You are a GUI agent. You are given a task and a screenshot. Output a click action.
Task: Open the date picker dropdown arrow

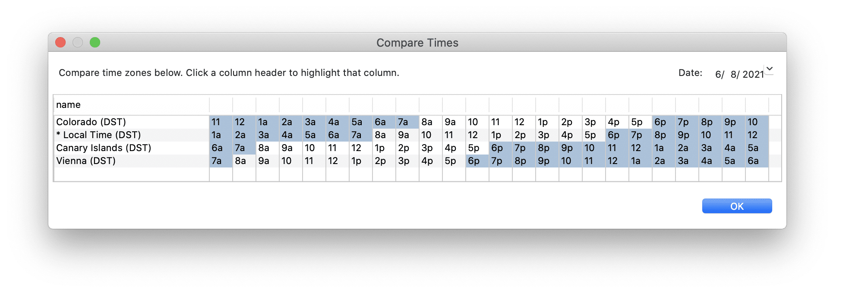point(769,69)
